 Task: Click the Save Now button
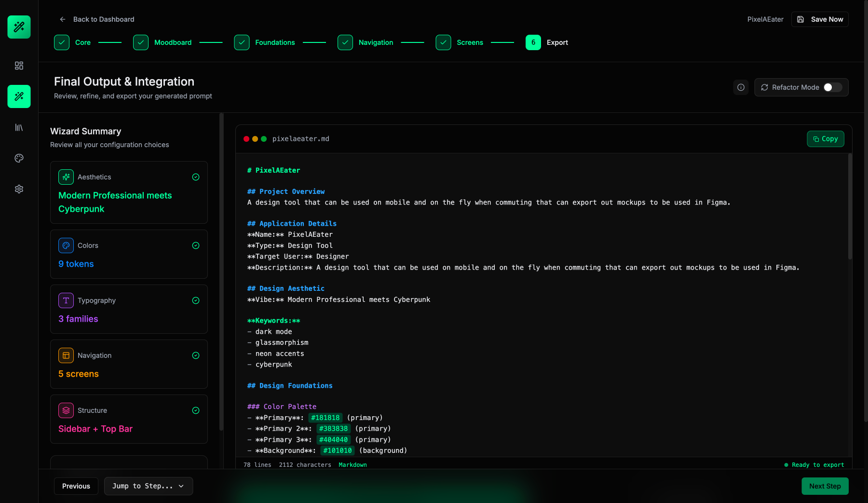[820, 19]
